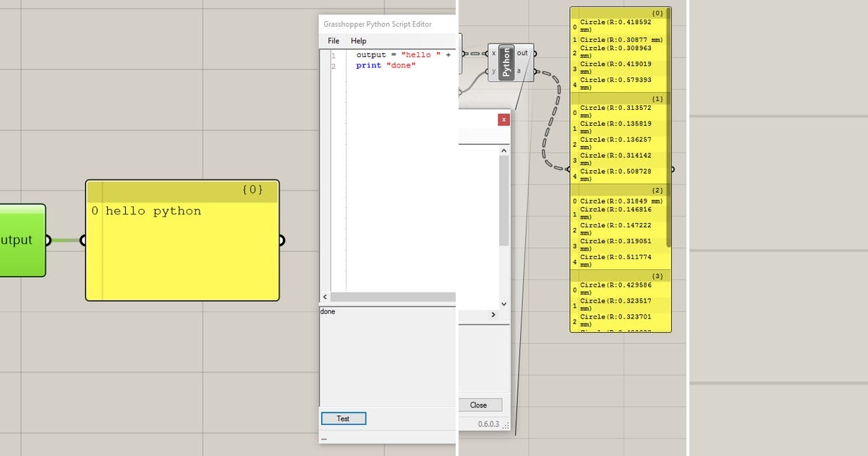Expand the output area with the right arrow
868x456 pixels.
493,313
